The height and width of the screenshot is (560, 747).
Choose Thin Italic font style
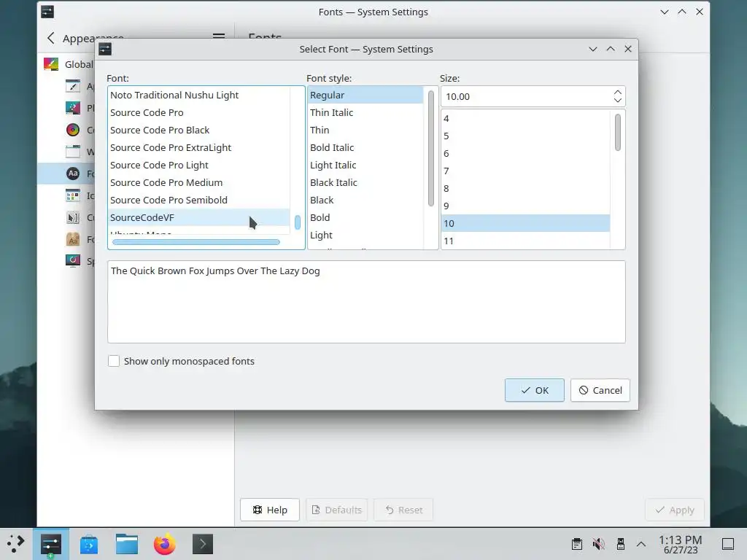[365, 112]
